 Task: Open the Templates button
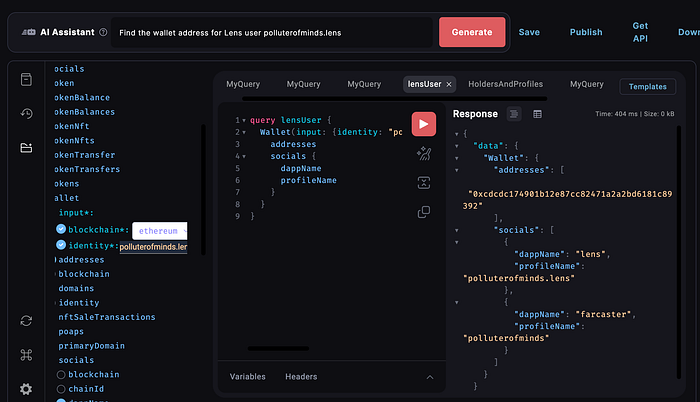[x=647, y=87]
